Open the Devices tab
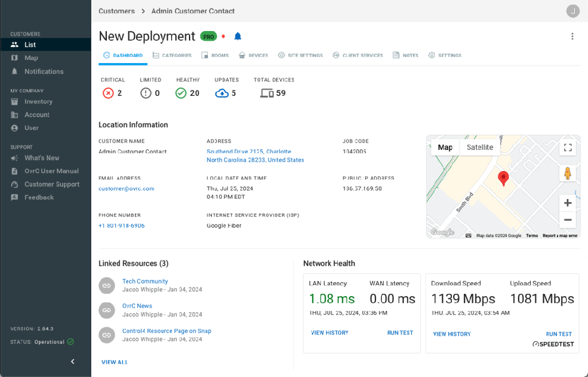The width and height of the screenshot is (588, 377). point(253,56)
